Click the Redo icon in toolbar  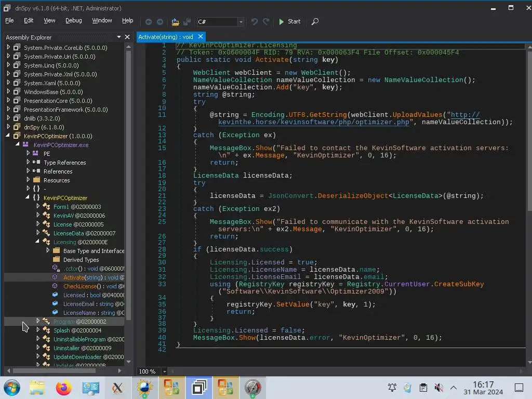[266, 22]
